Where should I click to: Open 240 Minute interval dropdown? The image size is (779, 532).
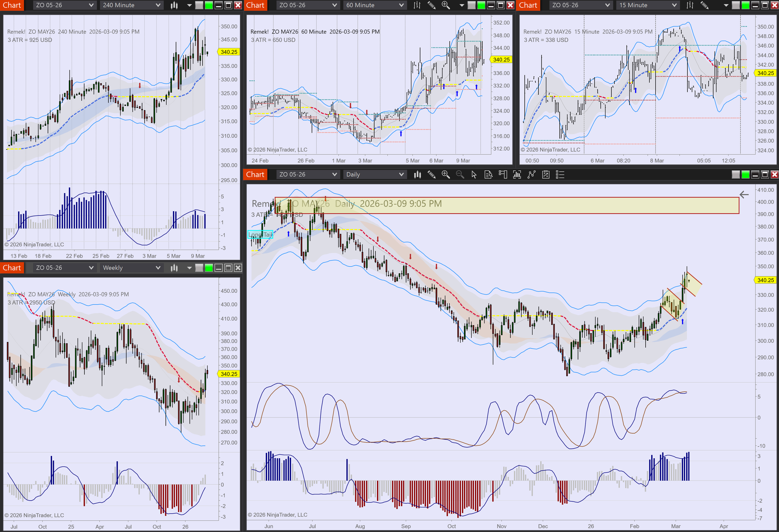point(131,5)
